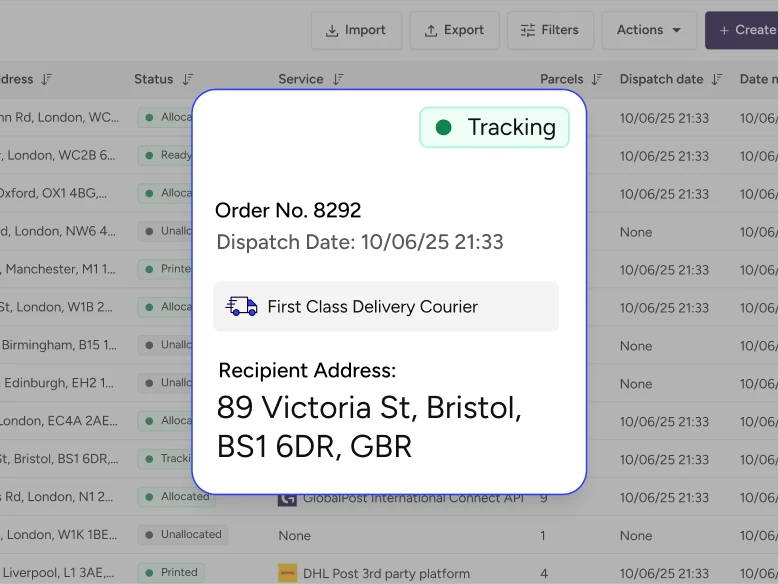Viewport: 779px width, 584px height.
Task: Click the Import button
Action: [356, 30]
